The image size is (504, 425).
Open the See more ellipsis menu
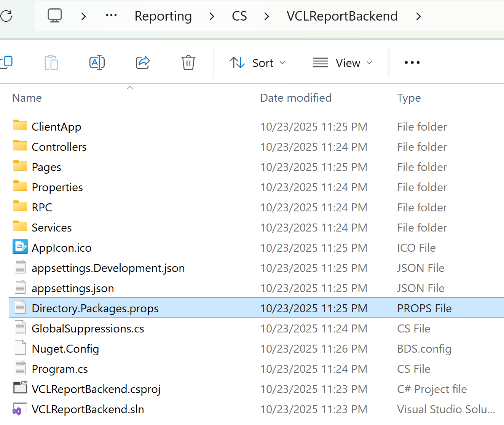(412, 62)
